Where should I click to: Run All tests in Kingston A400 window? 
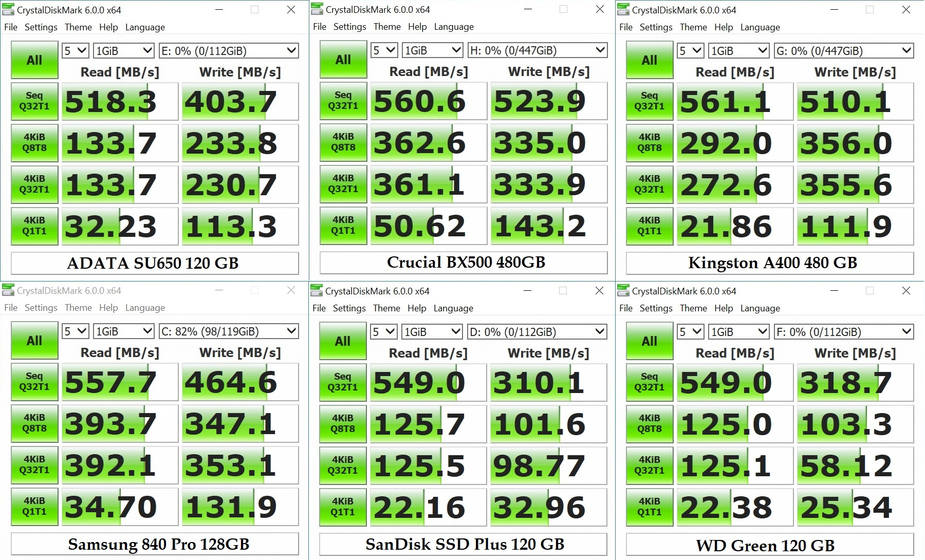coord(650,60)
